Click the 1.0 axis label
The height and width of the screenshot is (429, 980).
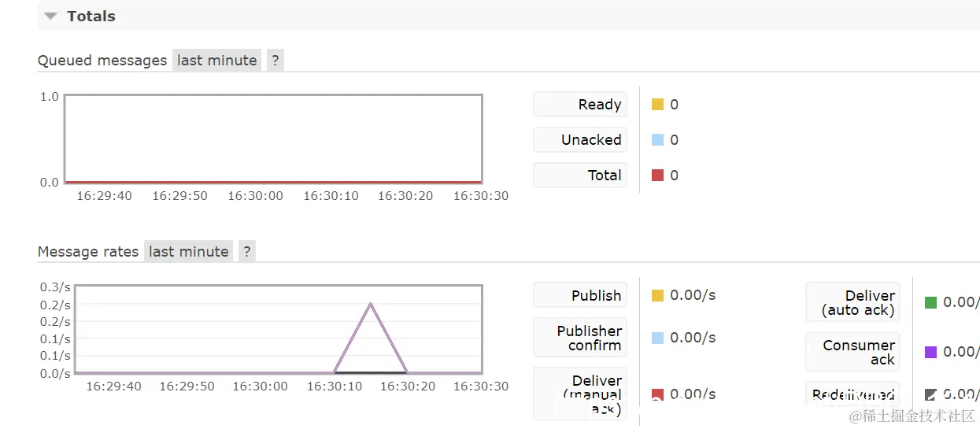tap(50, 97)
